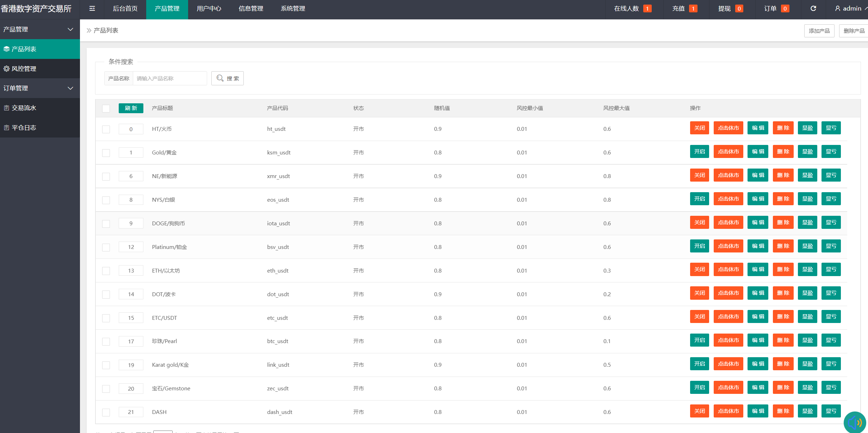Click 点击休市 for the Gold/黄金 row
The width and height of the screenshot is (868, 433).
click(x=728, y=152)
